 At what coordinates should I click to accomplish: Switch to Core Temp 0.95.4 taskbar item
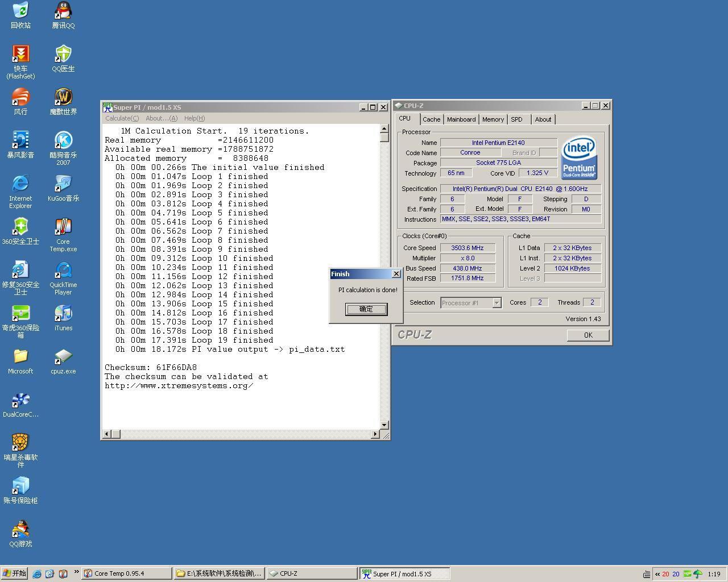[126, 573]
